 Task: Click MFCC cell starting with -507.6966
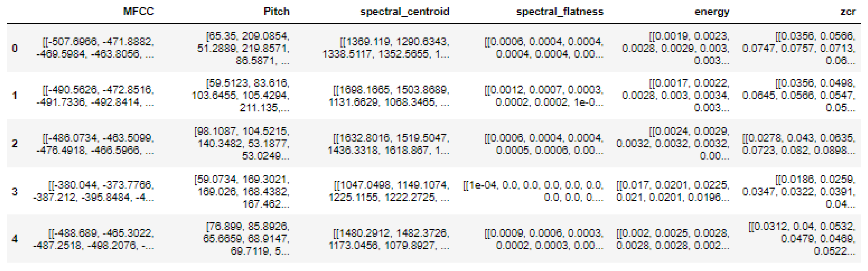[95, 48]
